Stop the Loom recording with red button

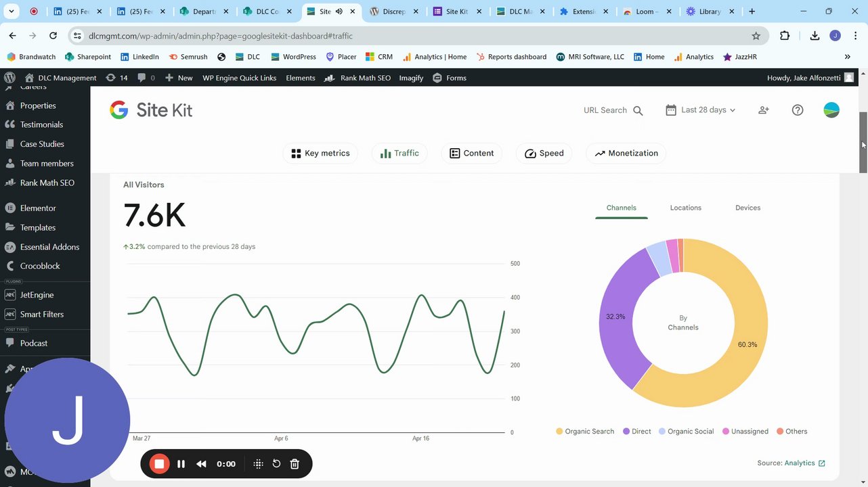point(160,463)
